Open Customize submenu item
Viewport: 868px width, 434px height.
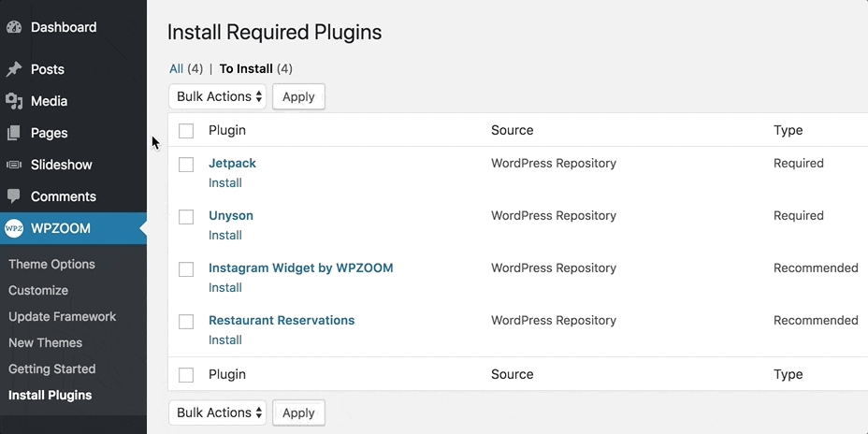38,290
